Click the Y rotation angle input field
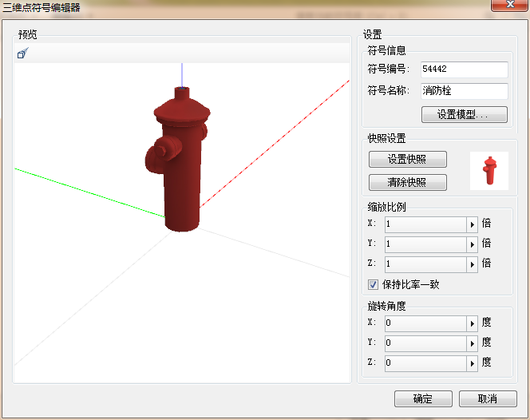The height and width of the screenshot is (420, 530). pyautogui.click(x=426, y=343)
